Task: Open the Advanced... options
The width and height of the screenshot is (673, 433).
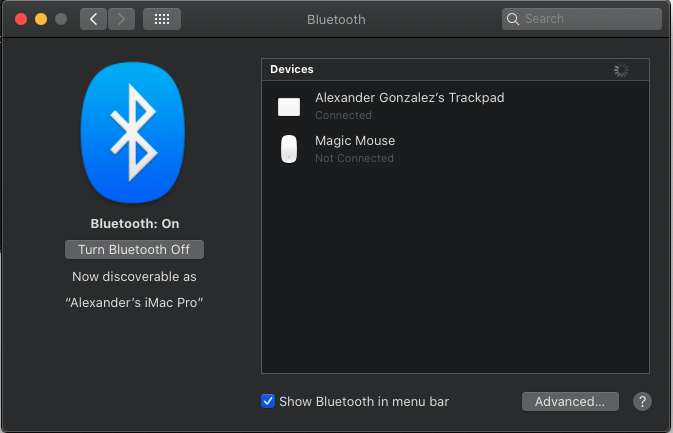Action: point(570,402)
